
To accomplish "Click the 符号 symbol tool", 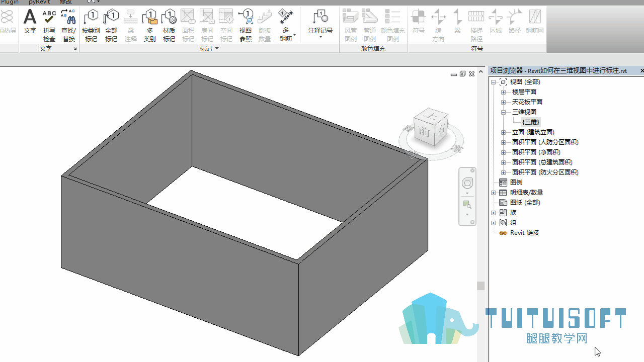I will pos(419,22).
